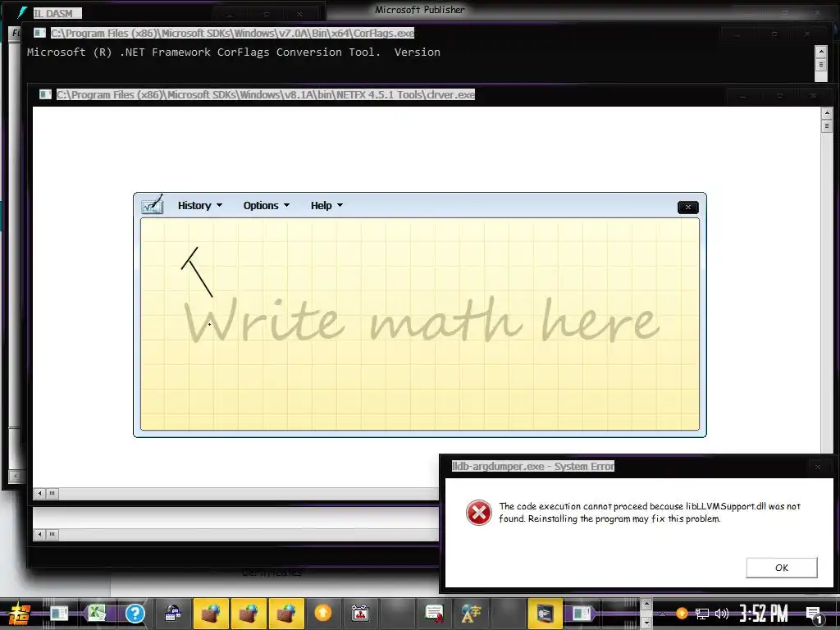Click the console icon in clrver.exe title bar
Viewport: 840px width, 630px height.
(x=45, y=95)
